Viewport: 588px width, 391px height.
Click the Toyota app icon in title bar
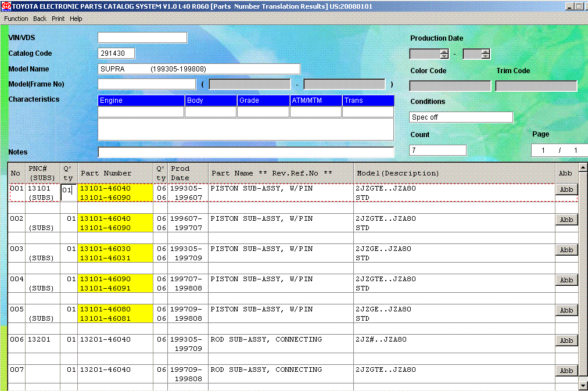(x=6, y=6)
